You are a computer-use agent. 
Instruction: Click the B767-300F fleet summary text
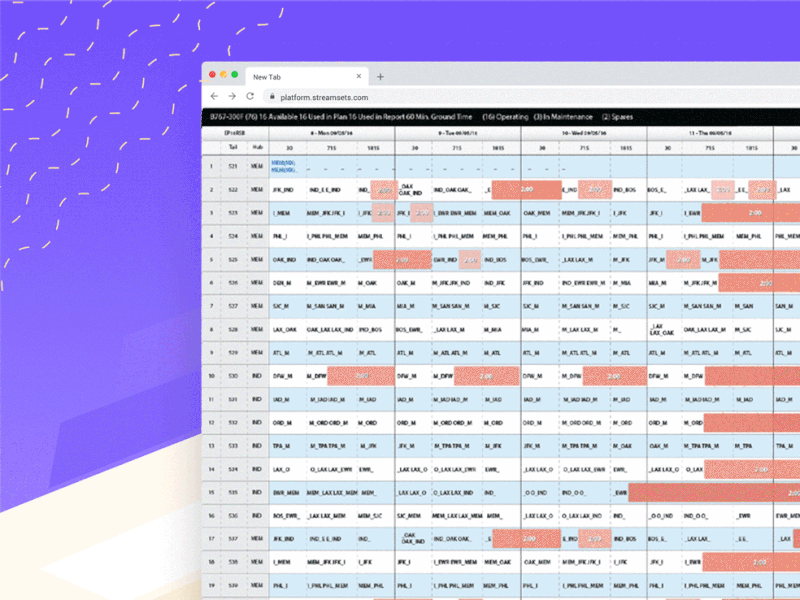point(341,117)
